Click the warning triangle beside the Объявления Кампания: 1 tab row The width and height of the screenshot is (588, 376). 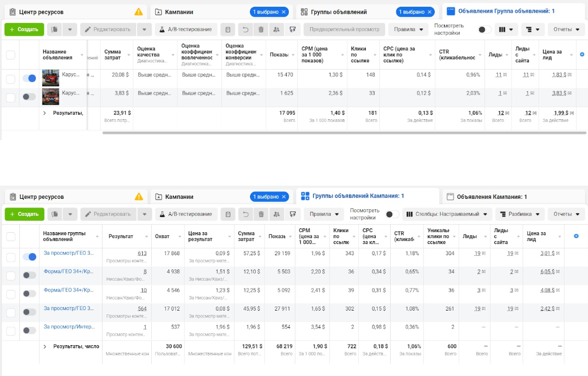click(139, 197)
